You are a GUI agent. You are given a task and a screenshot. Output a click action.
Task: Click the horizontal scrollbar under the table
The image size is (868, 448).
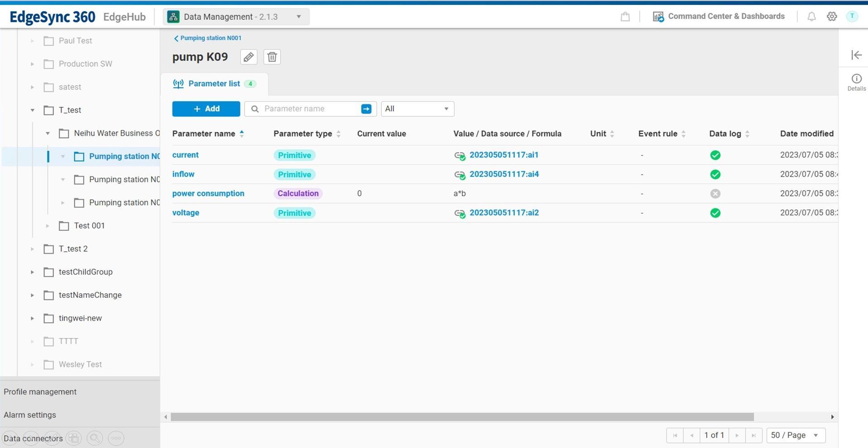point(462,417)
